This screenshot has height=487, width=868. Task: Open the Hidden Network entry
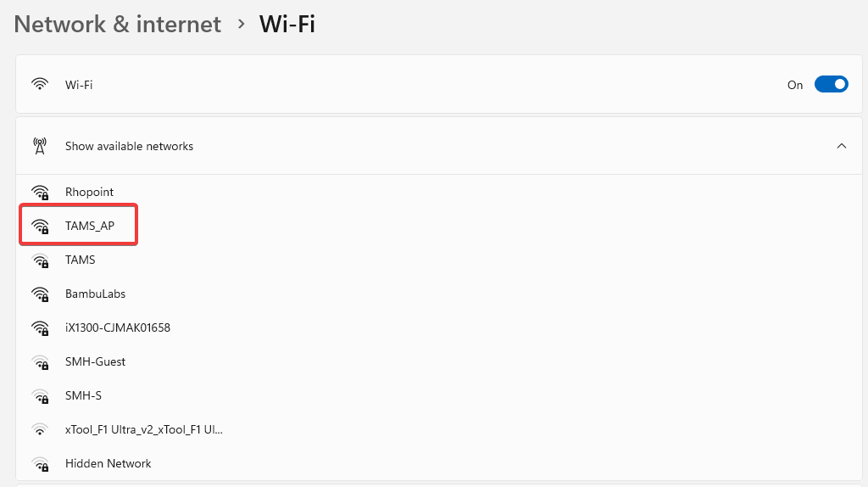108,463
